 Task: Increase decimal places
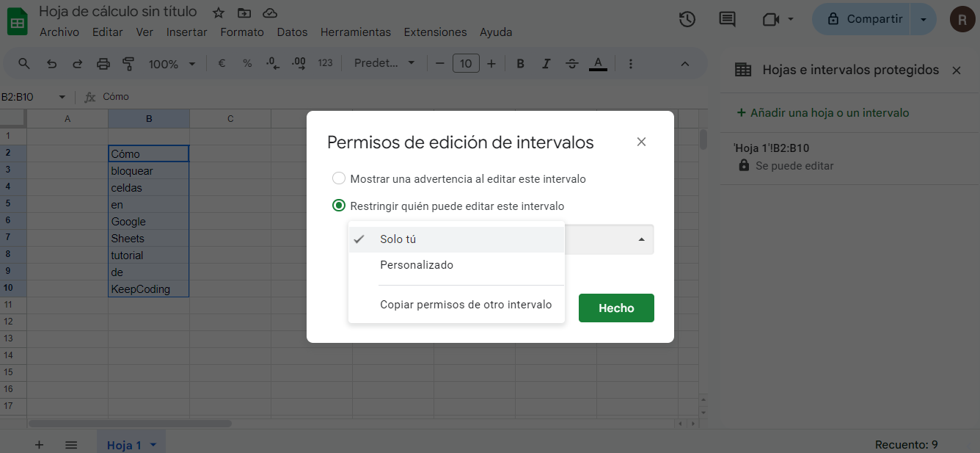299,64
